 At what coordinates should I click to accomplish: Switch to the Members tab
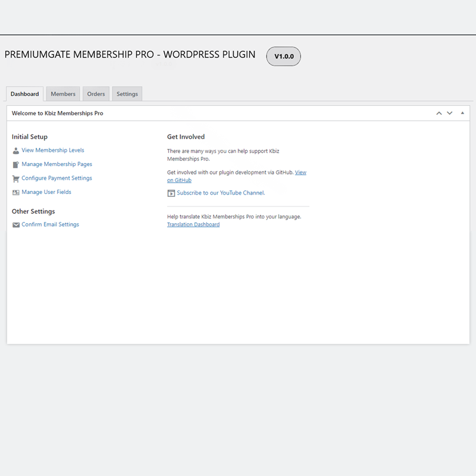63,94
